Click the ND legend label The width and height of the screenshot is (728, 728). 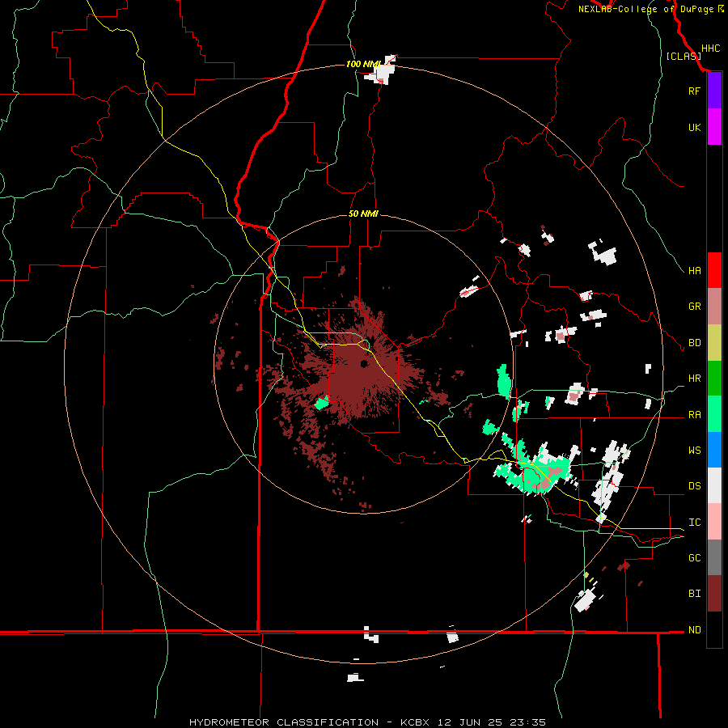pyautogui.click(x=694, y=630)
